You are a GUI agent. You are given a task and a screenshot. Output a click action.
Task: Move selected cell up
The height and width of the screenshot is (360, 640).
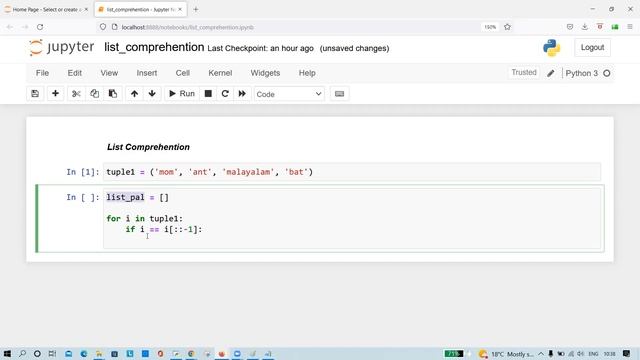click(134, 94)
